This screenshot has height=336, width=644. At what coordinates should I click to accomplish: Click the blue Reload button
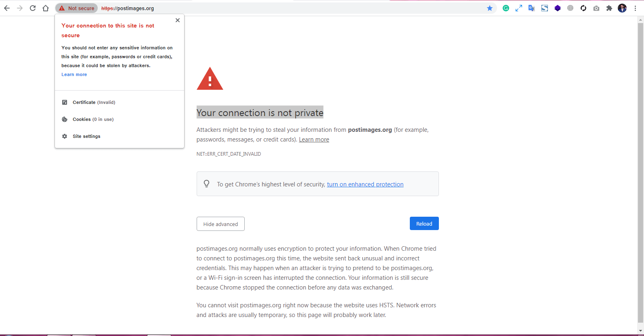(424, 224)
